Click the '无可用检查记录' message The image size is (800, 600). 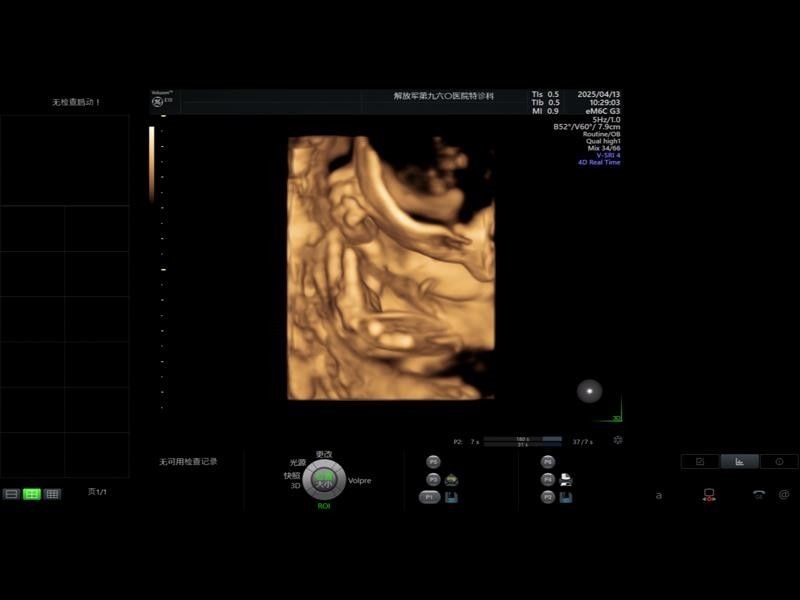coord(188,462)
